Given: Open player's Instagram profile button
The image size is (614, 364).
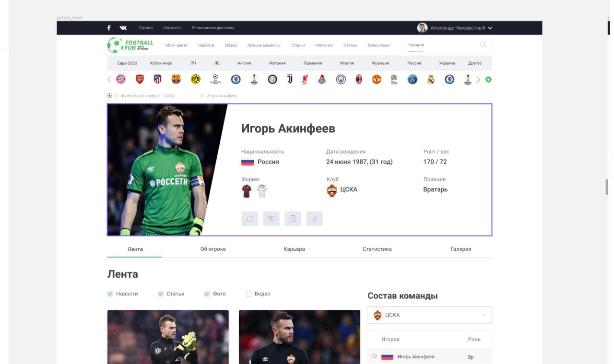Looking at the screenshot, I should (x=293, y=219).
